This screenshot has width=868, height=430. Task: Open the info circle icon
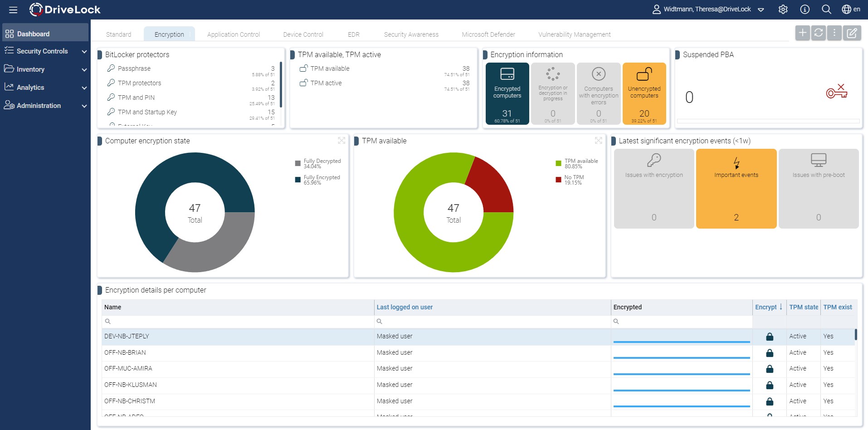tap(805, 10)
